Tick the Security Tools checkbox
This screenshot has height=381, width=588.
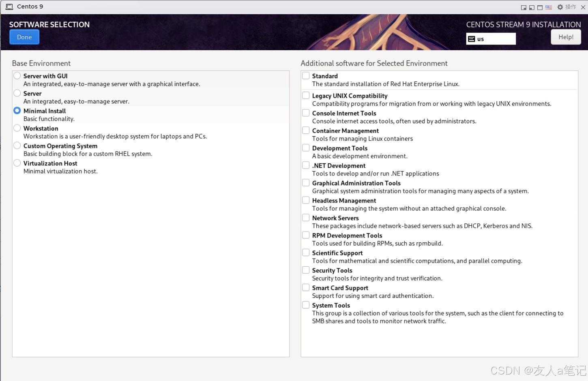(x=306, y=270)
